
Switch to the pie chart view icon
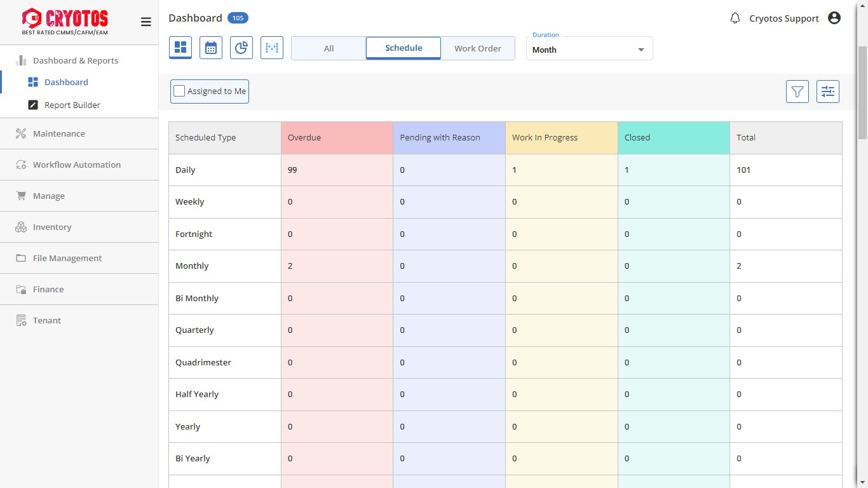[241, 48]
